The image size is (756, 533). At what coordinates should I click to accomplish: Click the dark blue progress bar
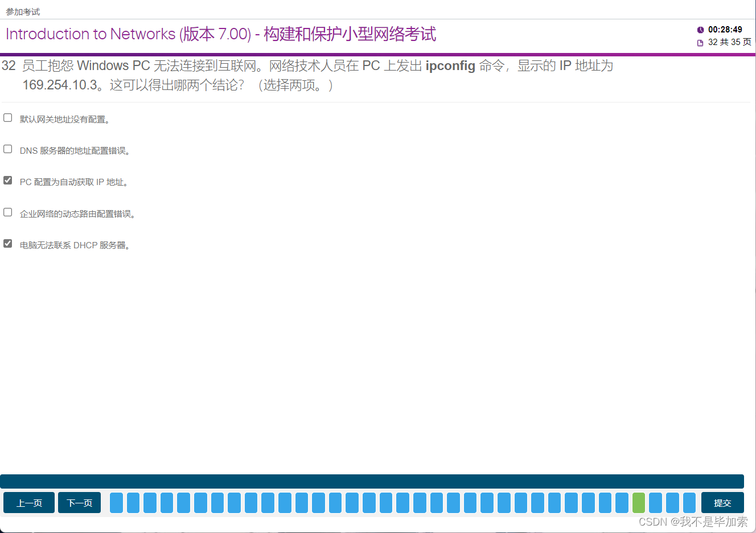tap(372, 481)
